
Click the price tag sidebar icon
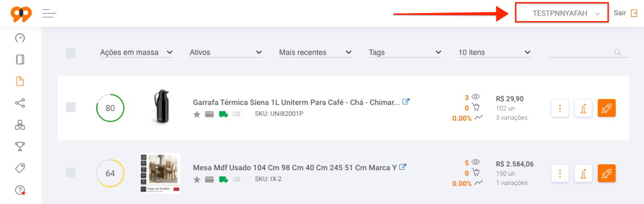pyautogui.click(x=20, y=168)
